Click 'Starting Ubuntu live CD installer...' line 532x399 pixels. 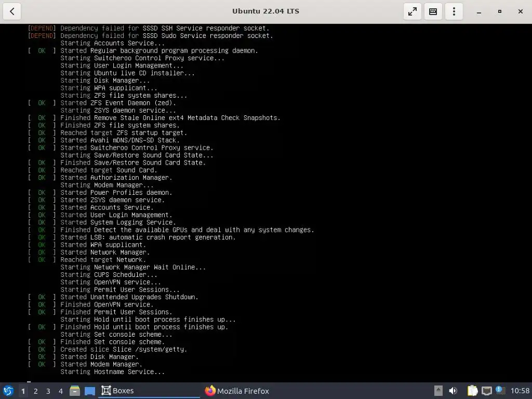[127, 73]
